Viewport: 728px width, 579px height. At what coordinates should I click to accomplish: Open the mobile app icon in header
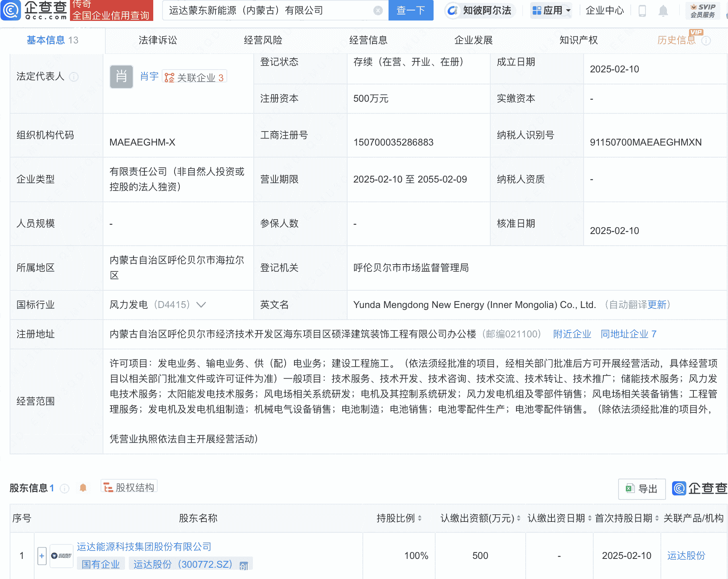pyautogui.click(x=642, y=11)
